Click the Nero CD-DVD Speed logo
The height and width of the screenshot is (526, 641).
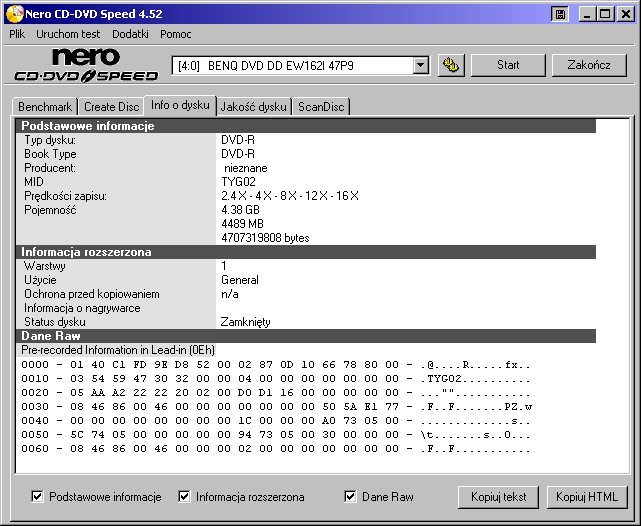click(86, 65)
